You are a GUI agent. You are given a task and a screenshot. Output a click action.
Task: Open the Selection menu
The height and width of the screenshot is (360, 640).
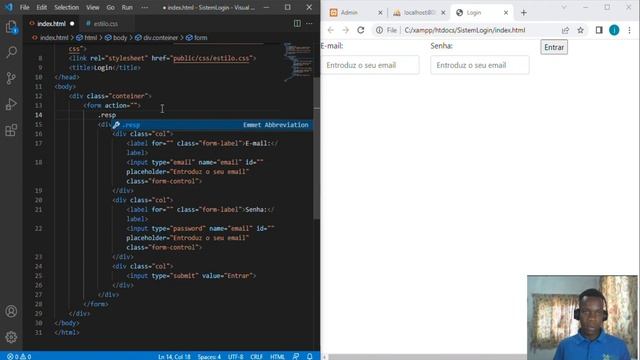(67, 7)
